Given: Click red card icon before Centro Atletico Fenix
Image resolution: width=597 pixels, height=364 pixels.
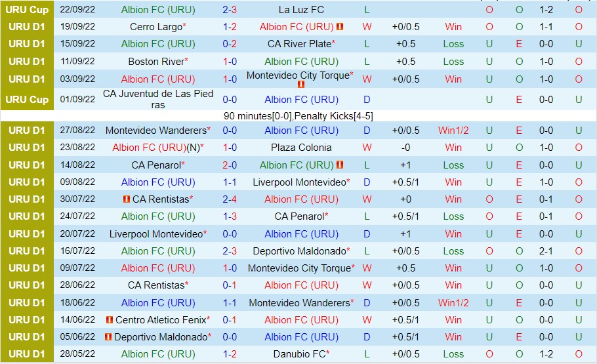Looking at the screenshot, I should pyautogui.click(x=110, y=320).
